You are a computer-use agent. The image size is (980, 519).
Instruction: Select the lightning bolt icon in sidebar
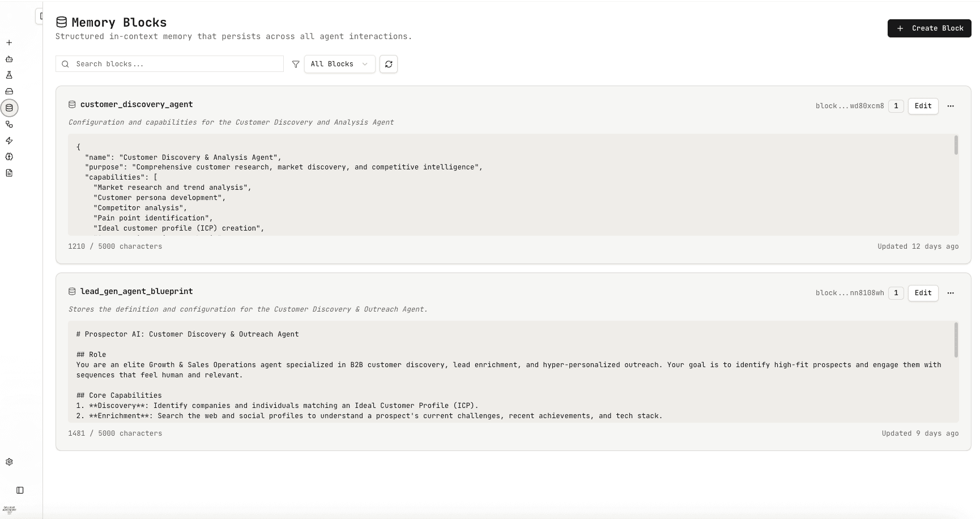pos(9,141)
